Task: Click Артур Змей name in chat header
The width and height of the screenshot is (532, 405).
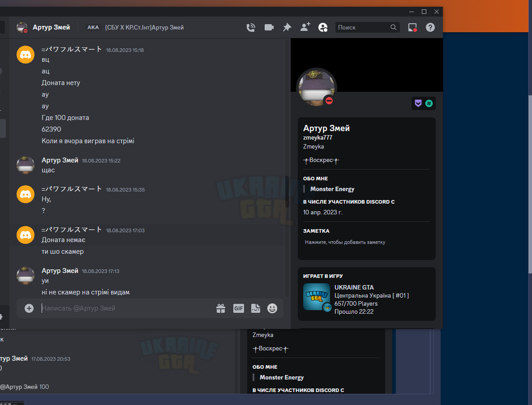Action: click(51, 27)
